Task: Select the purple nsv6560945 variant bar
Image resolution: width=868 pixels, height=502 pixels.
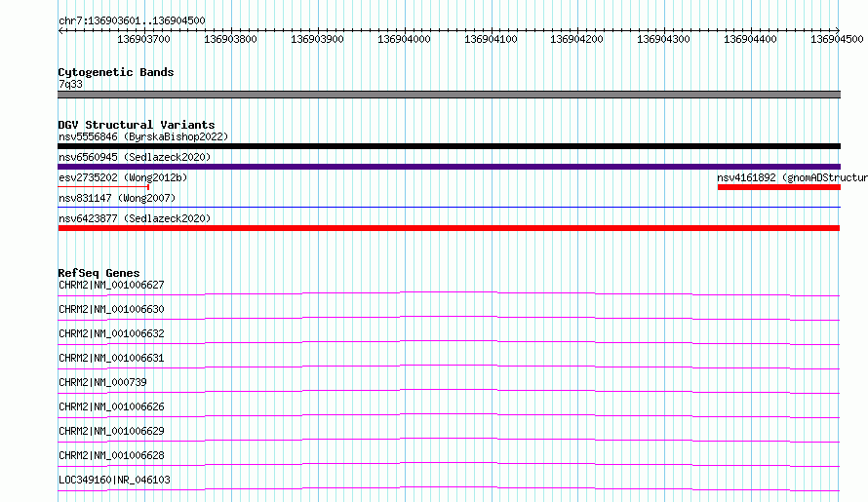Action: [449, 167]
